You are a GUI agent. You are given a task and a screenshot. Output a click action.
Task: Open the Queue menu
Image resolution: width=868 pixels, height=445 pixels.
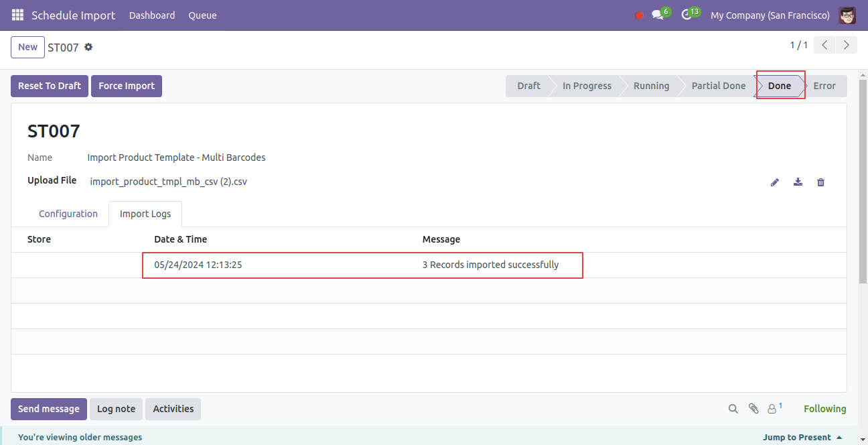tap(202, 15)
